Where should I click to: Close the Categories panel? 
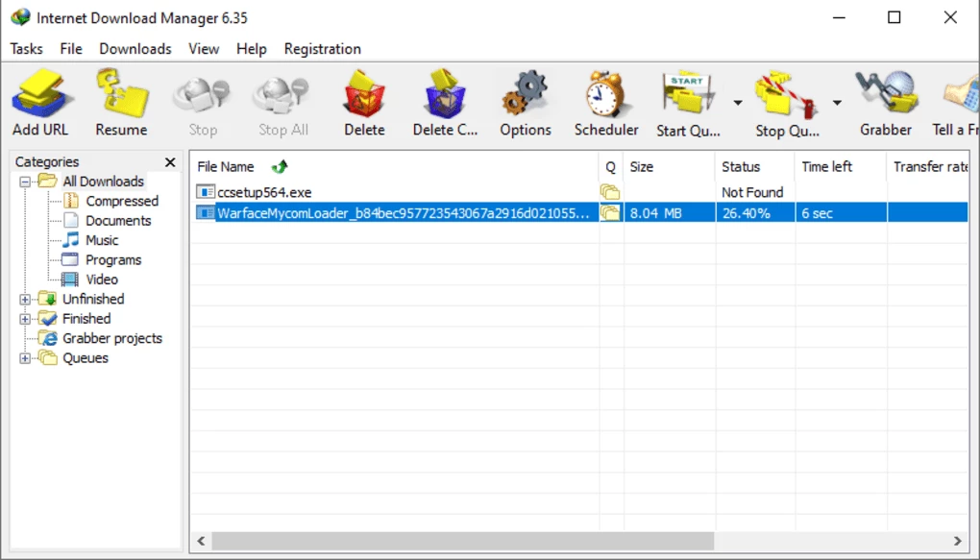pyautogui.click(x=170, y=162)
